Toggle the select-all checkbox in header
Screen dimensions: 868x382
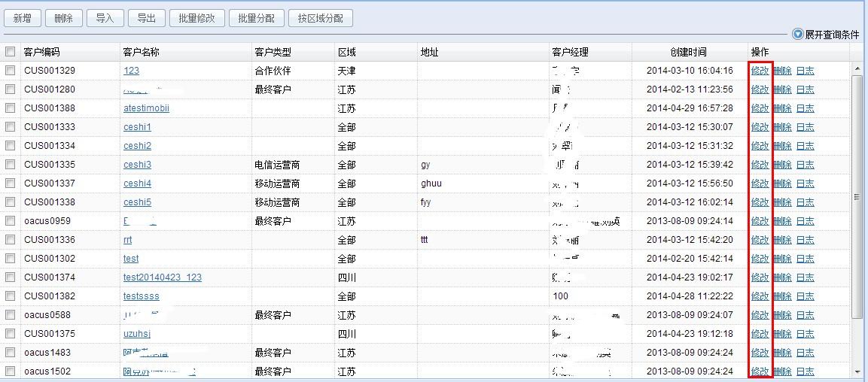pyautogui.click(x=11, y=52)
